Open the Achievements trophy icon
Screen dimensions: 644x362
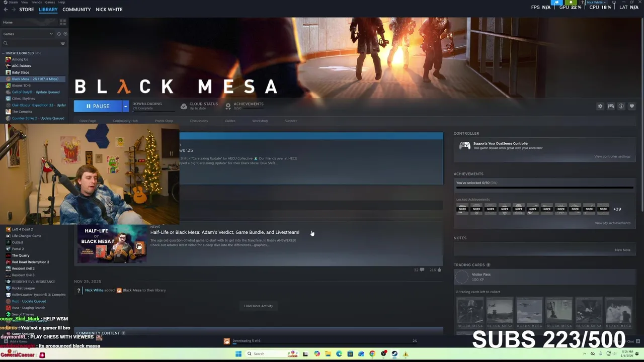[x=228, y=106]
